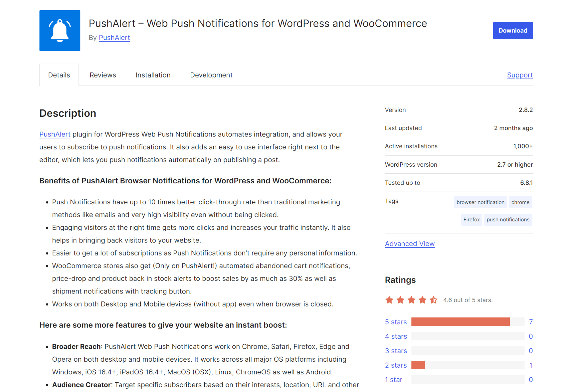Screen dimensions: 568x392
Task: Follow the PushAlert link in the description
Action: pyautogui.click(x=55, y=134)
